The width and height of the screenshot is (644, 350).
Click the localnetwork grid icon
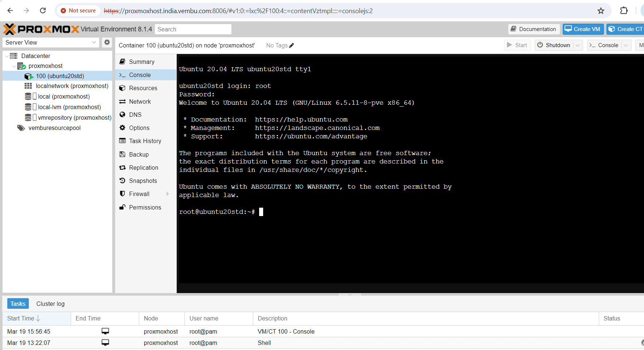pos(28,86)
